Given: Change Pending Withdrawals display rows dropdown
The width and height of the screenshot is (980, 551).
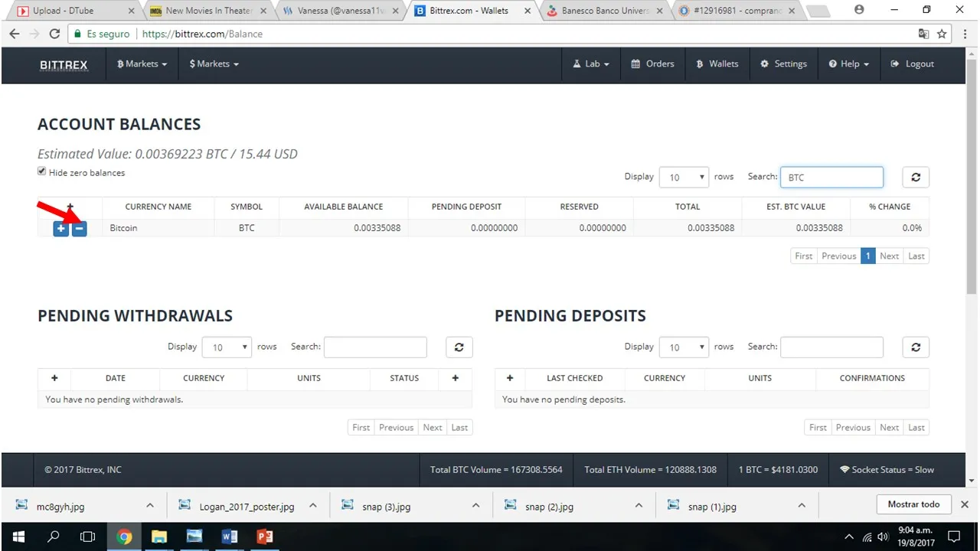Looking at the screenshot, I should coord(227,347).
